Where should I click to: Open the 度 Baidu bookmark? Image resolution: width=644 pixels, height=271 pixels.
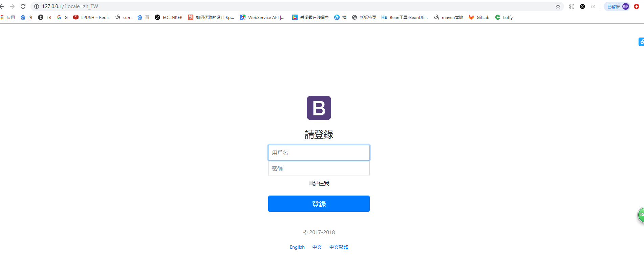point(26,17)
